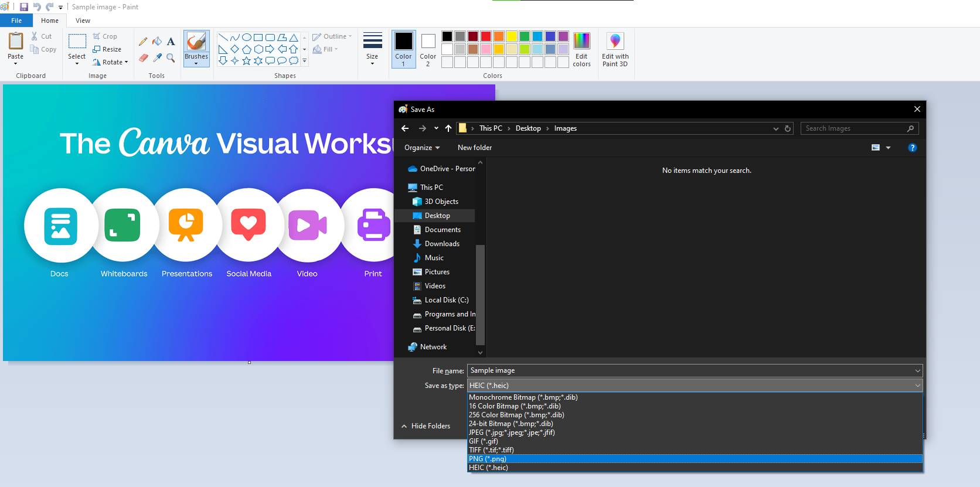Go back in the Save As dialog
The width and height of the screenshot is (980, 487).
(x=405, y=128)
